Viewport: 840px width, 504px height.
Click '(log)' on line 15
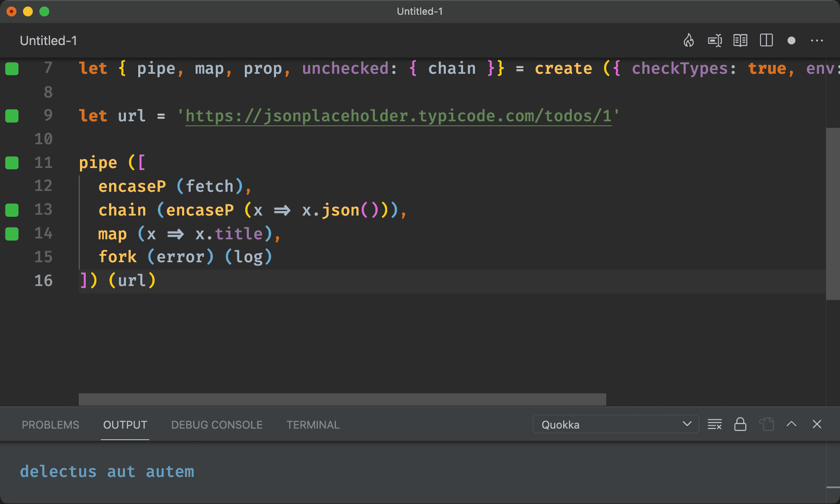tap(249, 257)
